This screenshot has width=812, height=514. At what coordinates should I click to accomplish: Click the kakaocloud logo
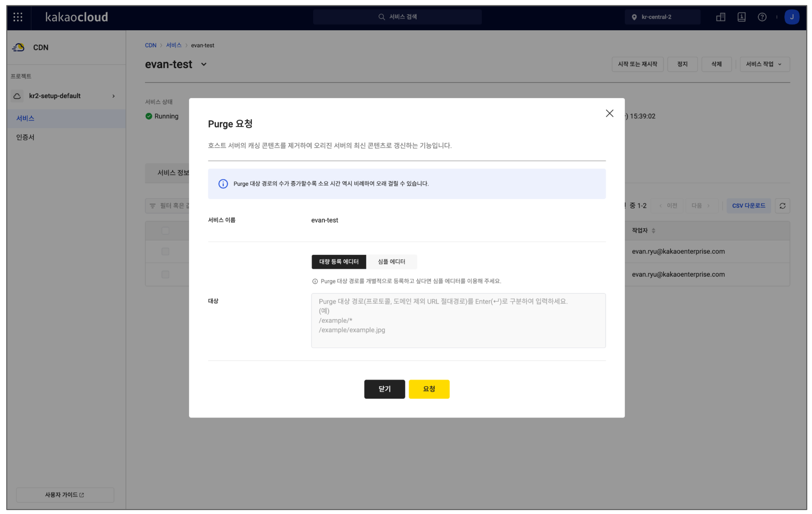76,17
